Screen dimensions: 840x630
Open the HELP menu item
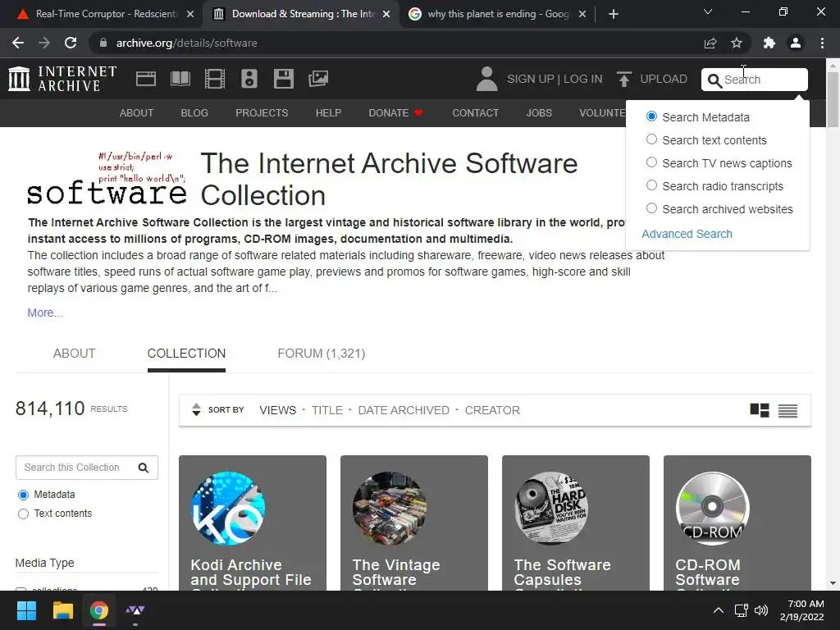click(328, 113)
